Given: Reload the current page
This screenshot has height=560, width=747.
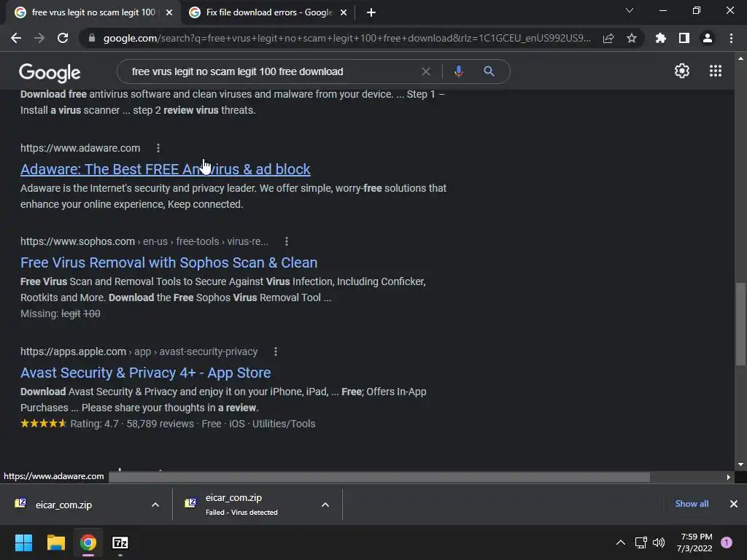Looking at the screenshot, I should 63,38.
